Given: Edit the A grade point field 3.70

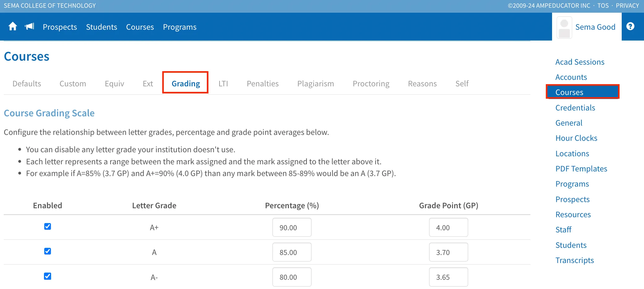Looking at the screenshot, I should 448,252.
